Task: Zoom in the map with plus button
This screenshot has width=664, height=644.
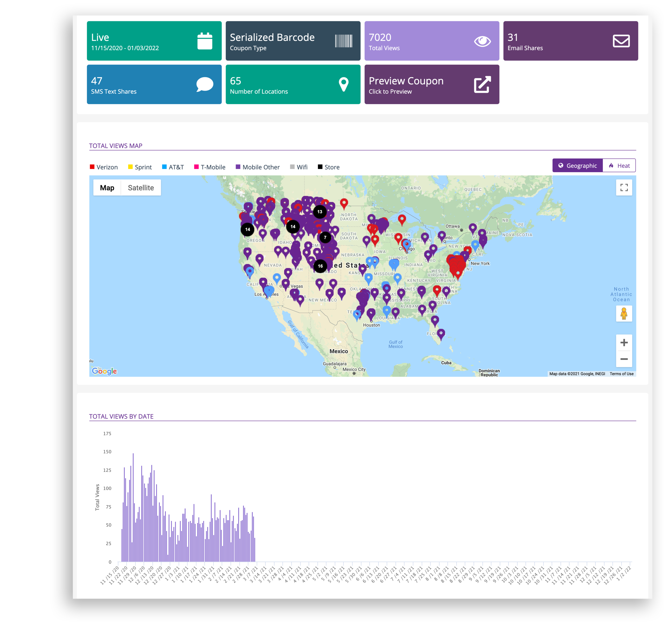Action: (x=624, y=343)
